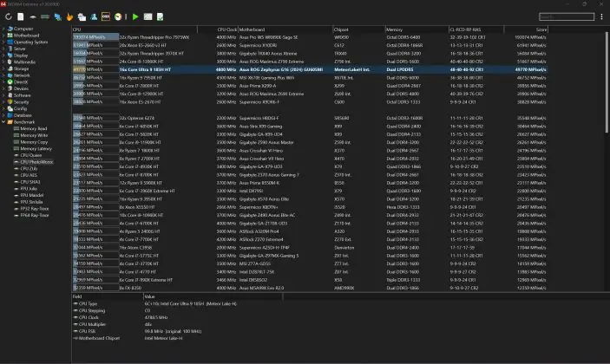610x364 pixels.
Task: Open the CPU AES benchmark
Action: coord(29,175)
